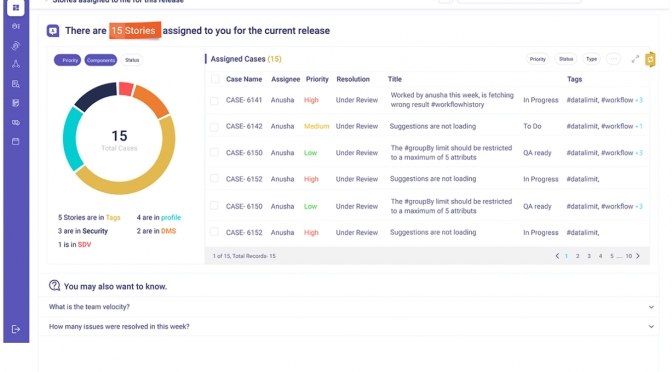The width and height of the screenshot is (672, 372).
Task: Click the yellow refresh icon
Action: point(650,59)
